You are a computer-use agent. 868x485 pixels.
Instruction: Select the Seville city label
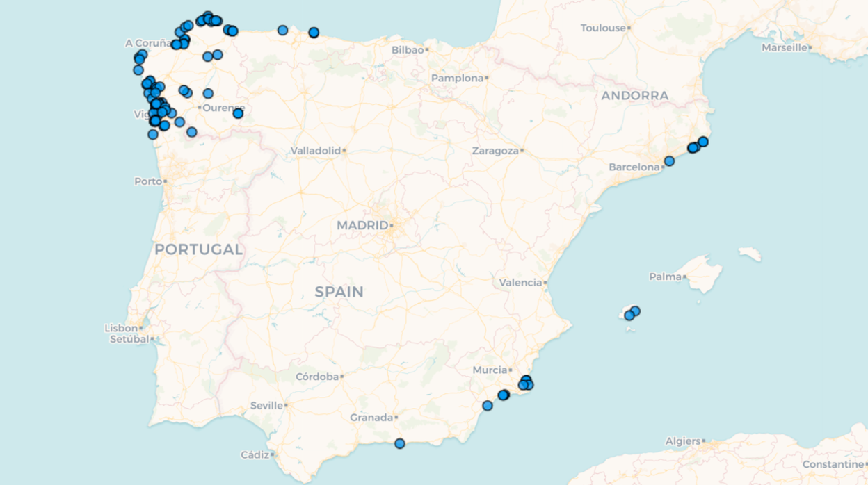266,405
